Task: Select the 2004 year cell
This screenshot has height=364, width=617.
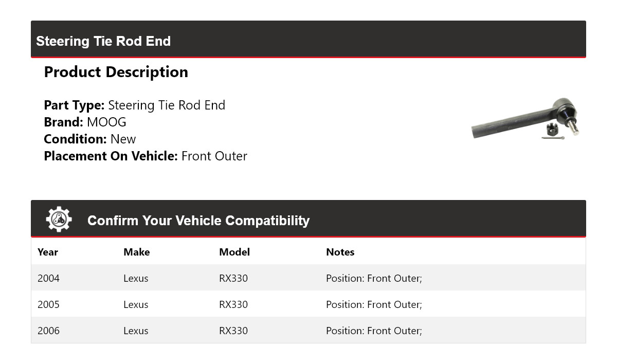Action: pyautogui.click(x=48, y=278)
